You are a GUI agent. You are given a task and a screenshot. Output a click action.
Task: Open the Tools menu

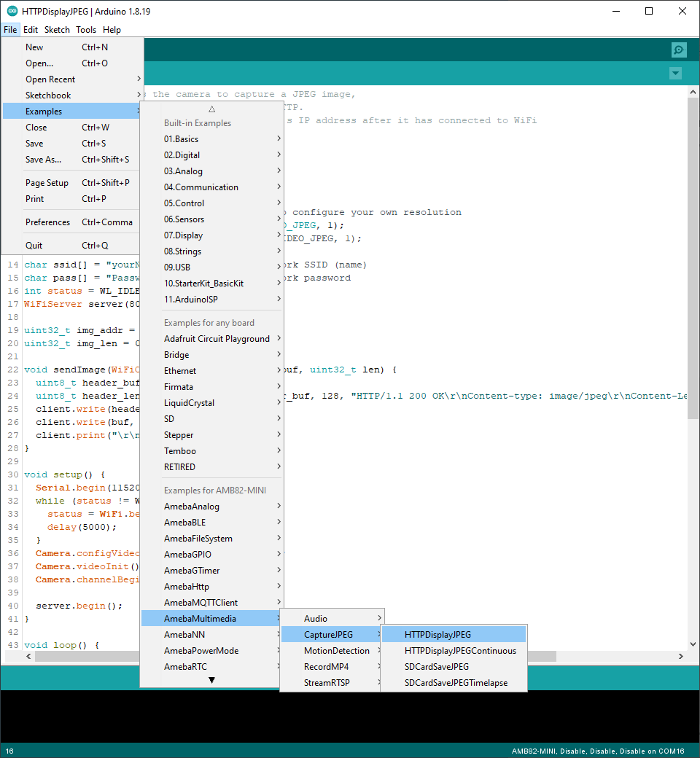(86, 29)
